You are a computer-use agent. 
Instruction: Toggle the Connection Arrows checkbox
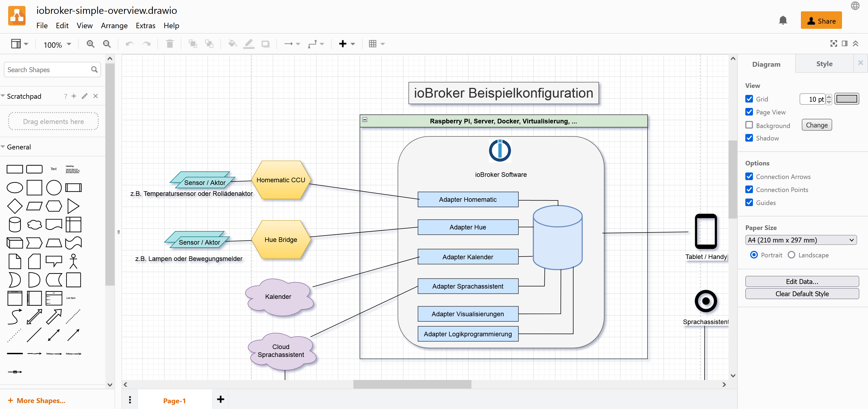[749, 176]
